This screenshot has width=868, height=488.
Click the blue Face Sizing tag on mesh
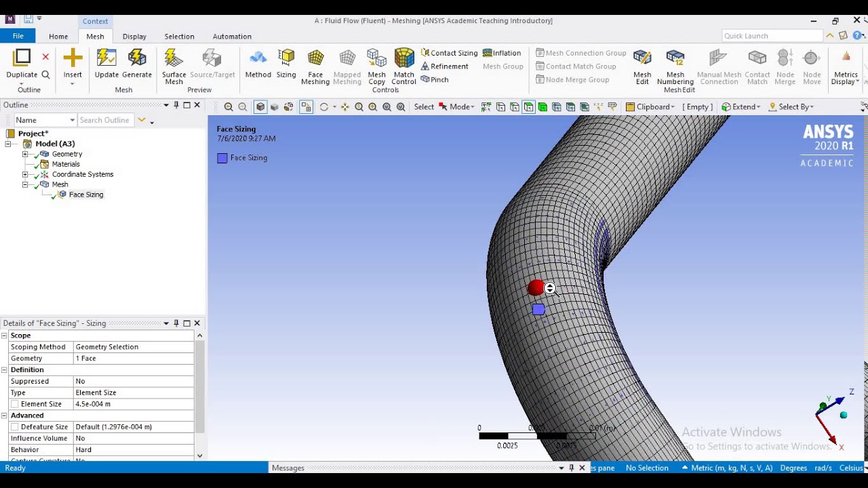pos(538,310)
